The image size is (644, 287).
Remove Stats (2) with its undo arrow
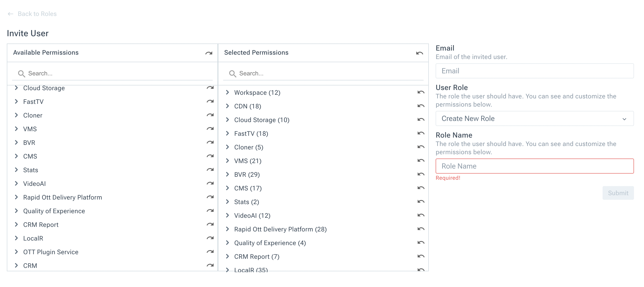pos(421,202)
